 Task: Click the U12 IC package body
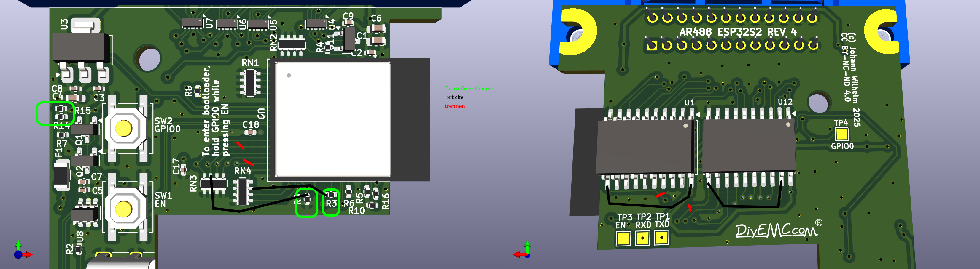pyautogui.click(x=749, y=145)
